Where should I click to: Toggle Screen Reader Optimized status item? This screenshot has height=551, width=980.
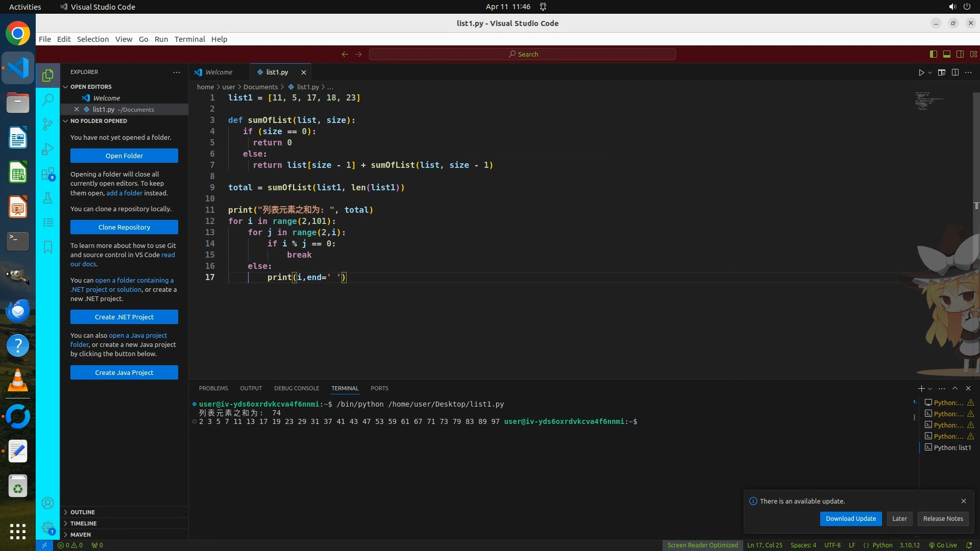(x=702, y=545)
